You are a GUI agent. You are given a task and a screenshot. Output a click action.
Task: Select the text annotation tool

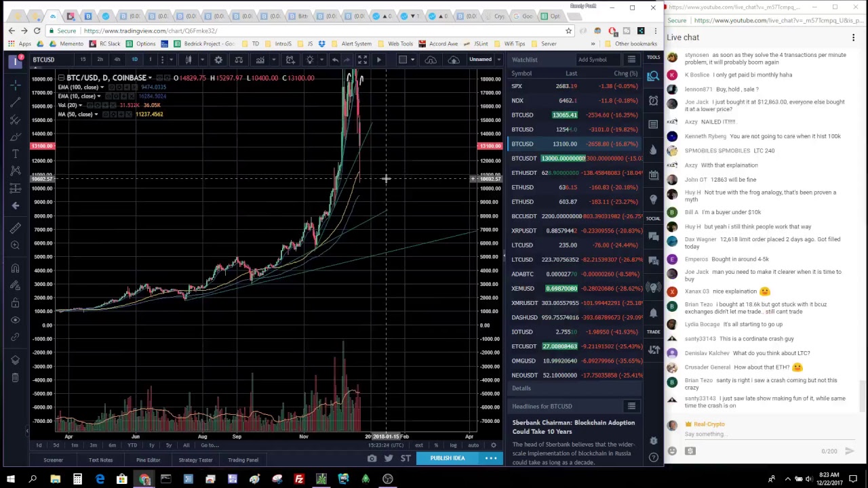15,155
